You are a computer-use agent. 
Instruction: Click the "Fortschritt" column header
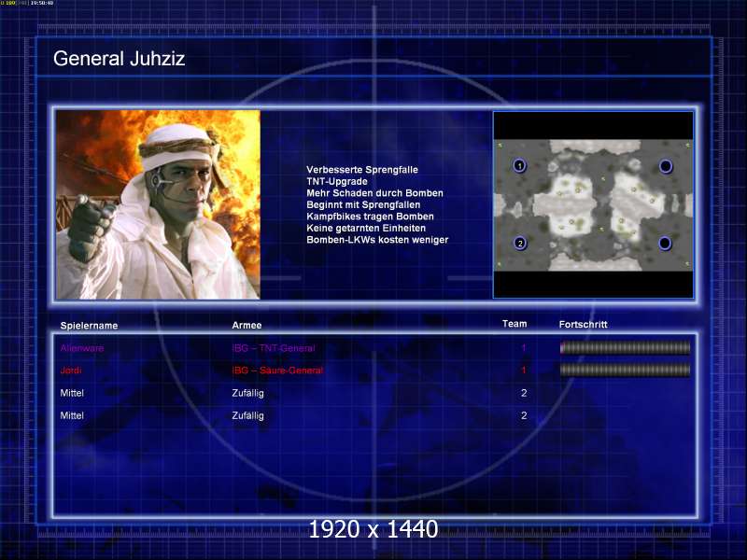[x=583, y=324]
